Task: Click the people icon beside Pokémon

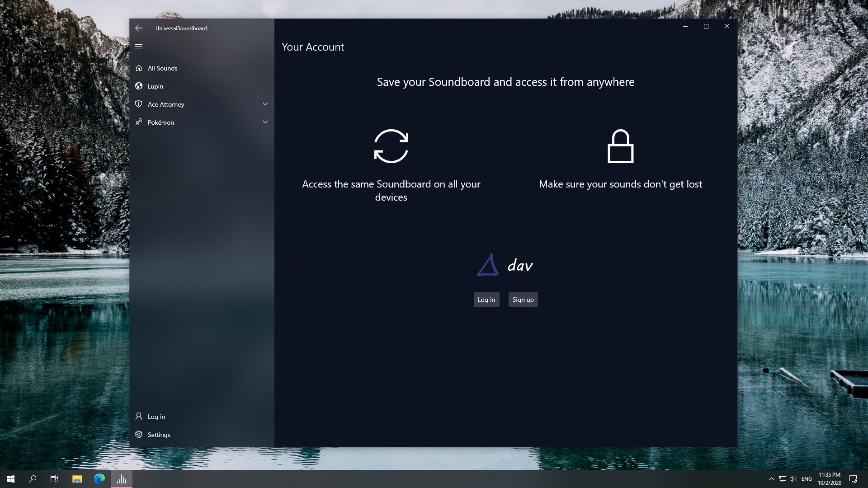Action: tap(139, 122)
